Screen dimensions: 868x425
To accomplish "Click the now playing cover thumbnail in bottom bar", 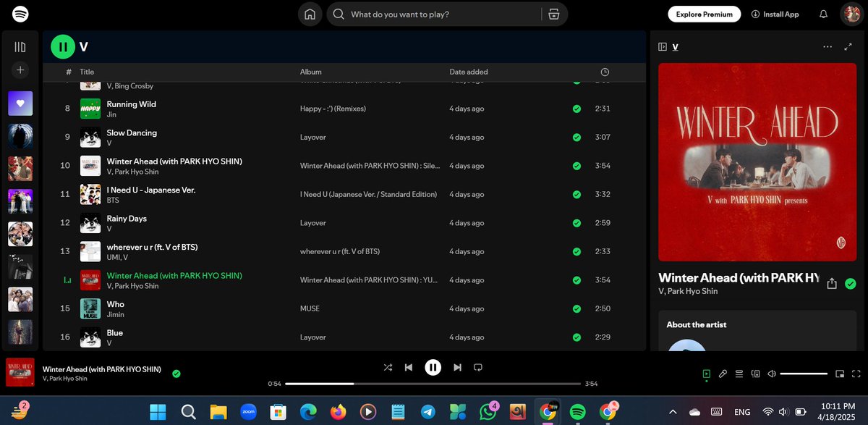I will tap(20, 372).
